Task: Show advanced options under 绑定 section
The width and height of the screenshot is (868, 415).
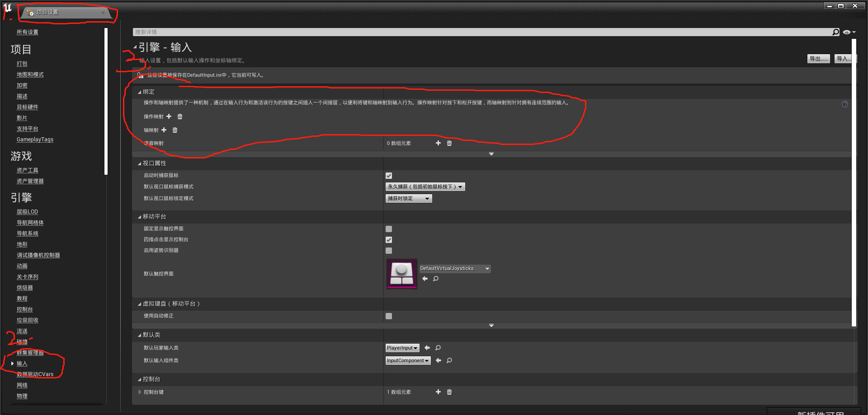Action: 491,154
